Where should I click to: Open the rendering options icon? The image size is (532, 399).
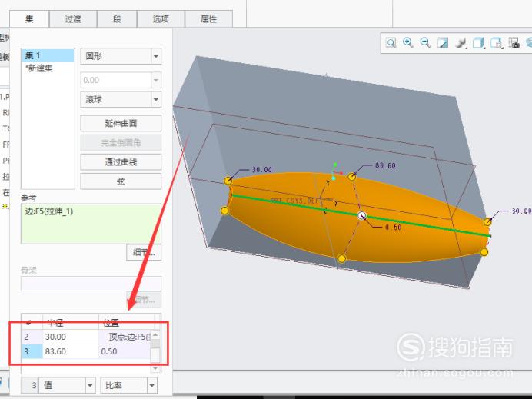click(461, 43)
